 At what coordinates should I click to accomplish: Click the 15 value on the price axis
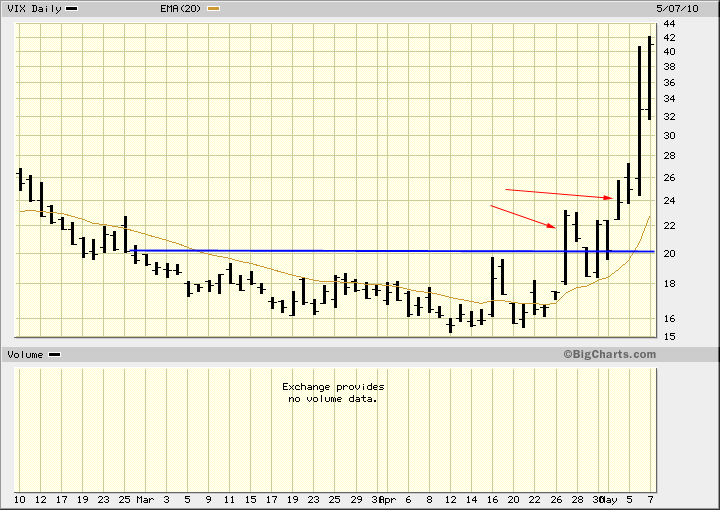[667, 336]
